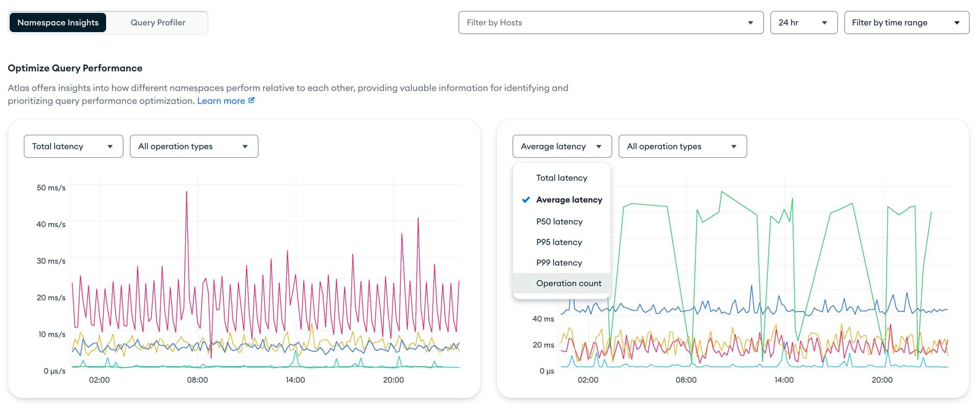This screenshot has width=980, height=407.
Task: Open the left chart's Total latency dropdown
Action: coord(73,147)
